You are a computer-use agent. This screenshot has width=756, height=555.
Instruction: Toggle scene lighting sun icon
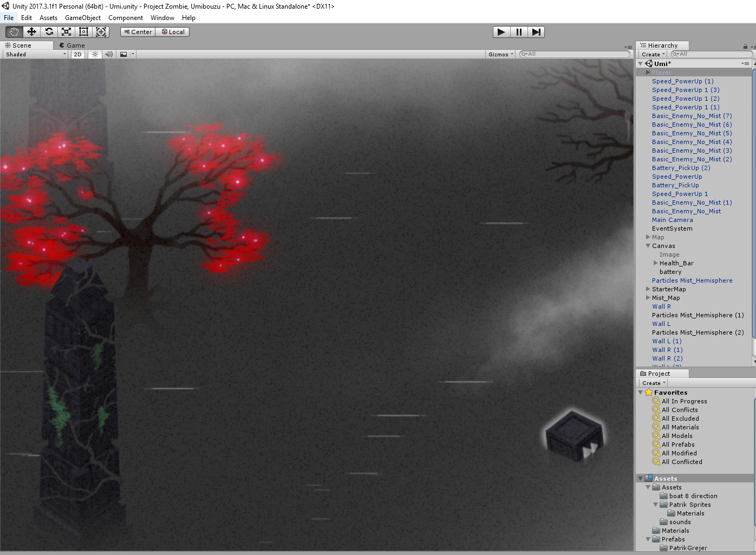(95, 54)
